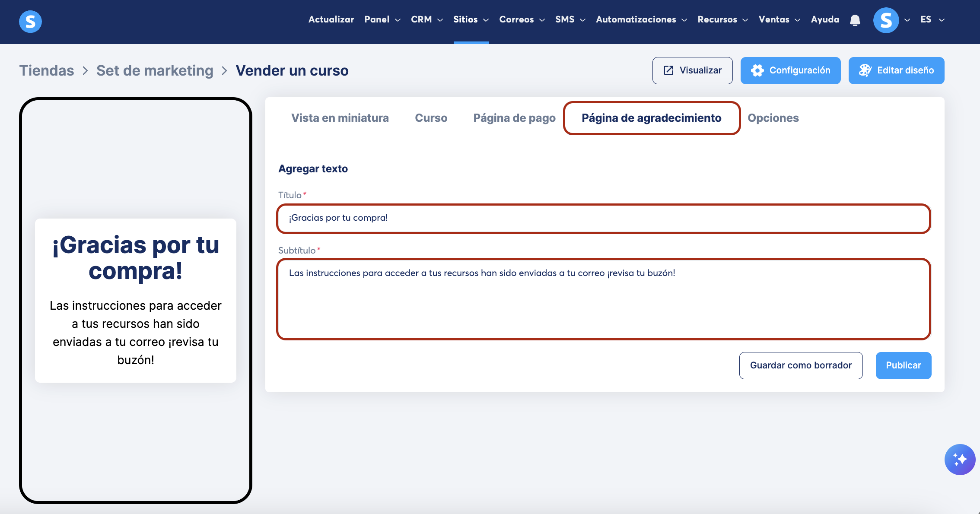Viewport: 980px width, 514px height.
Task: Click the Publicar button
Action: point(903,365)
